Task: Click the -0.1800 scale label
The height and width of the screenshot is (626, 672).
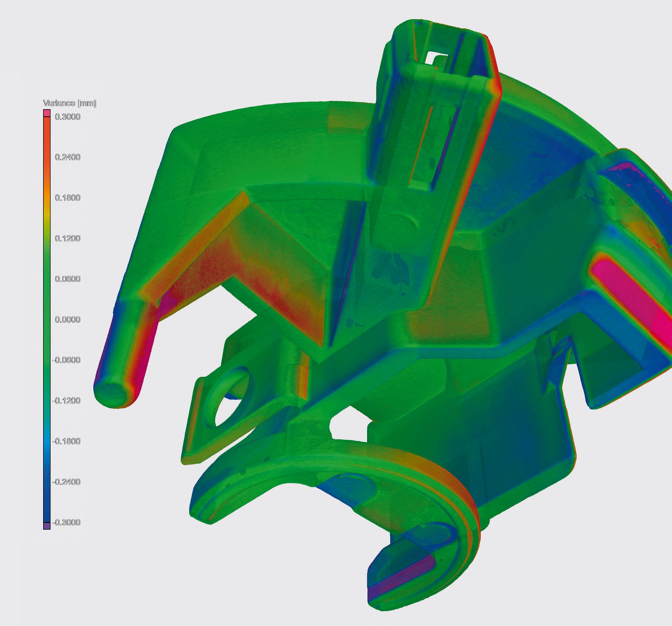Action: [x=67, y=441]
